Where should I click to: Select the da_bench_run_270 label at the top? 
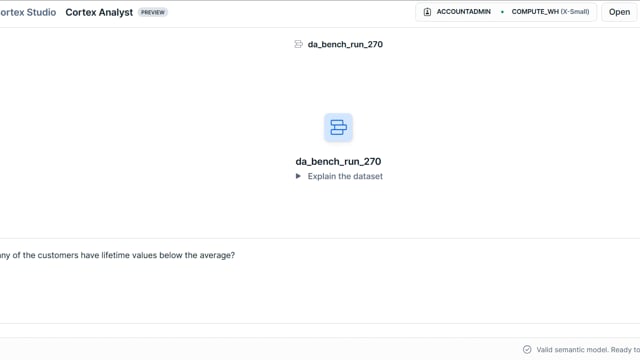pos(345,44)
